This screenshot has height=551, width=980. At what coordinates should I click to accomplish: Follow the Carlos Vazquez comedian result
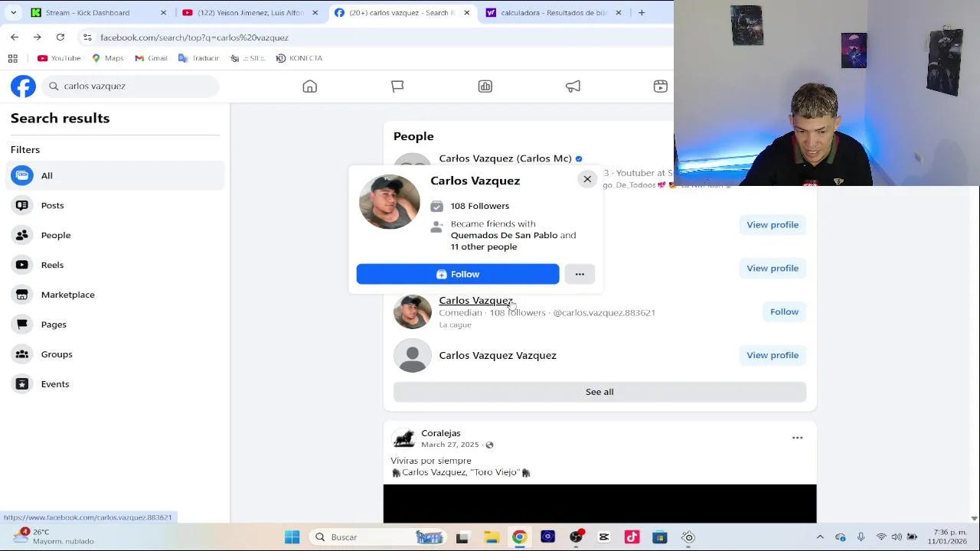tap(784, 311)
